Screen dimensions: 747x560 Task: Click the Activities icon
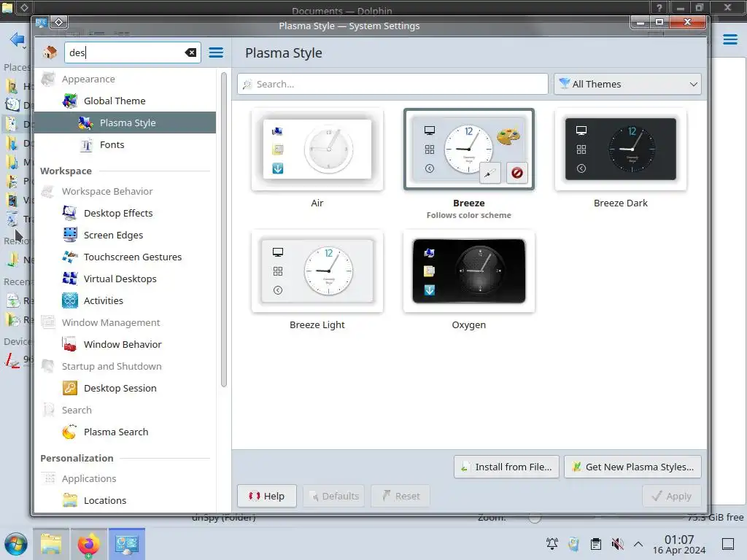70,301
